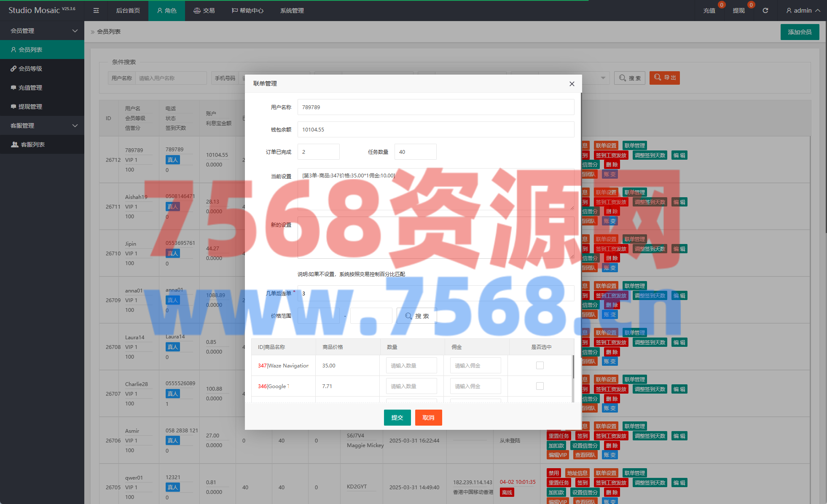
Task: Close the 联单管理 dialog with X
Action: pos(572,84)
